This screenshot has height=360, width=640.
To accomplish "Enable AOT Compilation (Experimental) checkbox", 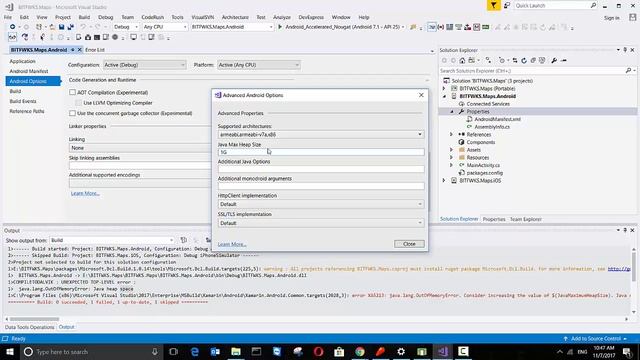I will (72, 93).
